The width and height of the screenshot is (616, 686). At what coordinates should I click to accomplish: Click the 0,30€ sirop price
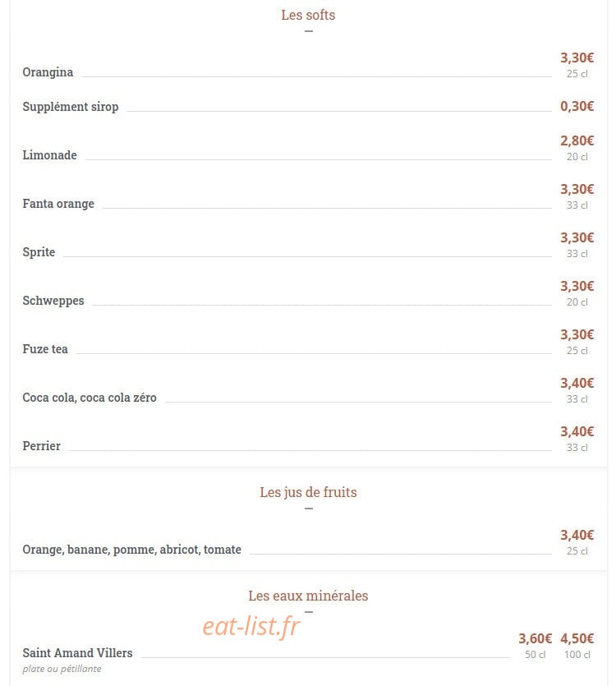point(577,106)
